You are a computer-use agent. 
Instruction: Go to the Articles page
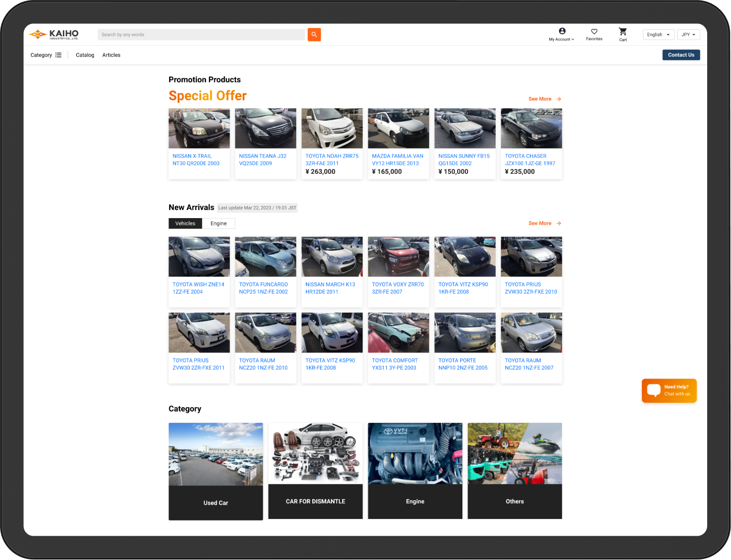coord(111,55)
